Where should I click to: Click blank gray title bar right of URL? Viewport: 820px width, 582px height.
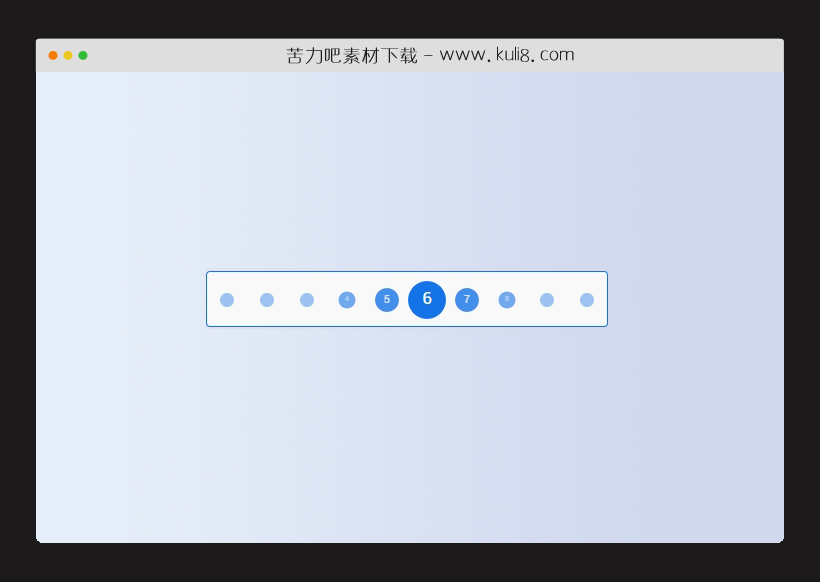coord(680,55)
